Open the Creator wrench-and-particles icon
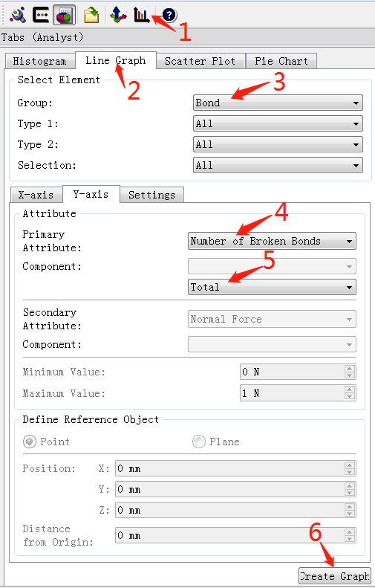 tap(18, 15)
